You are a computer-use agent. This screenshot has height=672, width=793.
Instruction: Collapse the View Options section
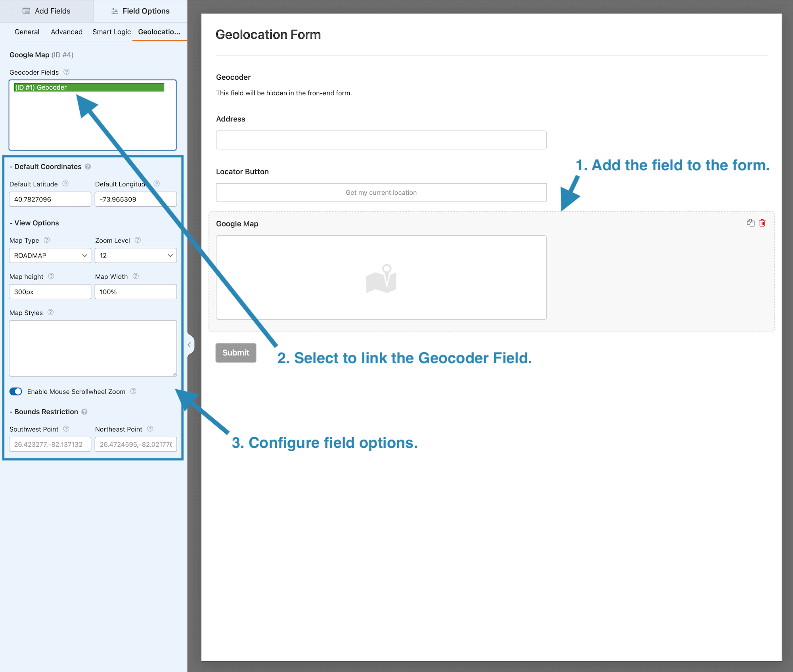click(x=34, y=223)
